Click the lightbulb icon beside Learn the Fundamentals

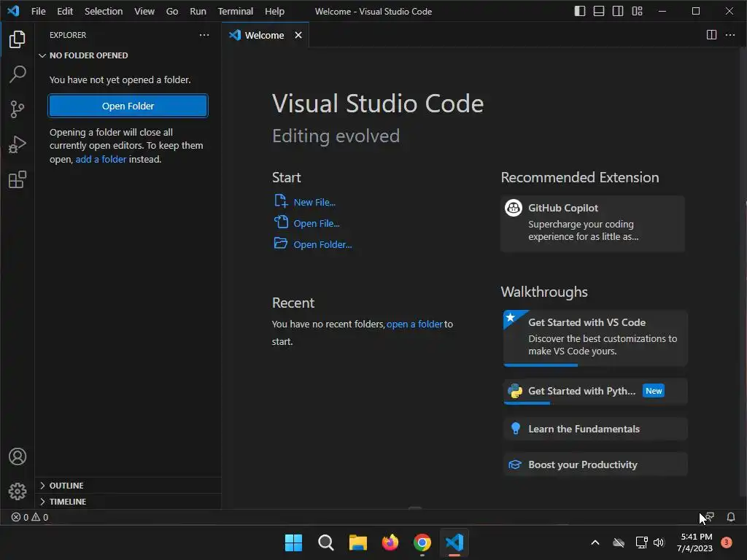(x=515, y=429)
